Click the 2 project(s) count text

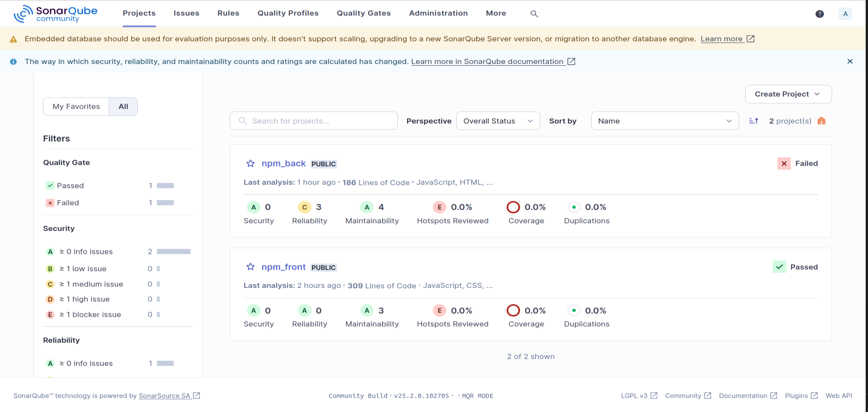point(790,121)
